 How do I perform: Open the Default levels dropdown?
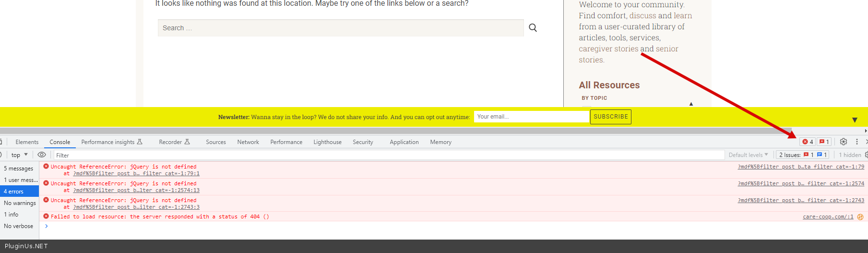coord(748,155)
